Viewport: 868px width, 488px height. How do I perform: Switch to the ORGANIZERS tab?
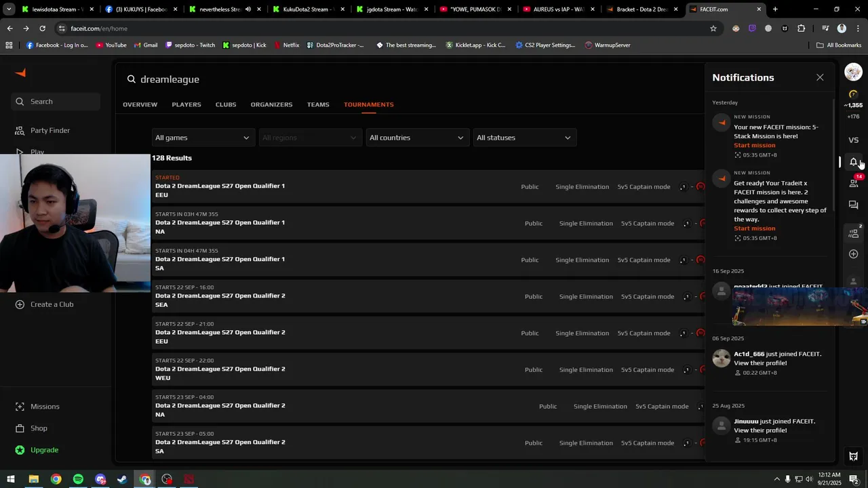[271, 104]
